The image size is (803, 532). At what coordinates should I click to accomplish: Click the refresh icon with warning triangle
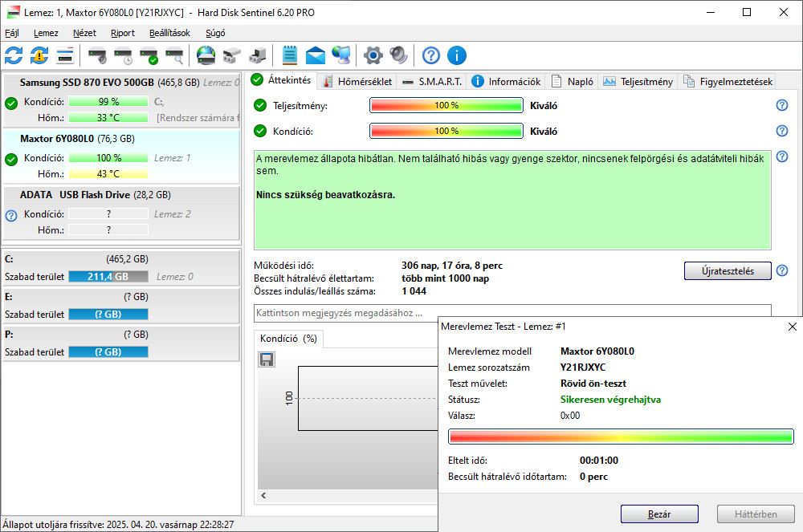(39, 55)
